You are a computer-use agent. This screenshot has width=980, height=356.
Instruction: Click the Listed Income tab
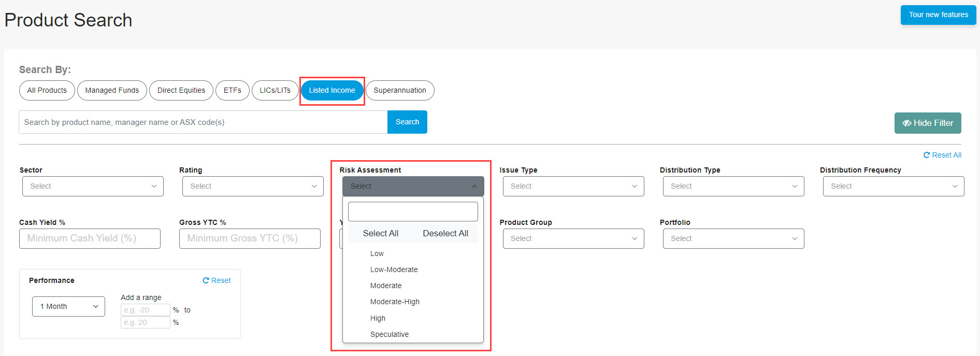coord(332,90)
